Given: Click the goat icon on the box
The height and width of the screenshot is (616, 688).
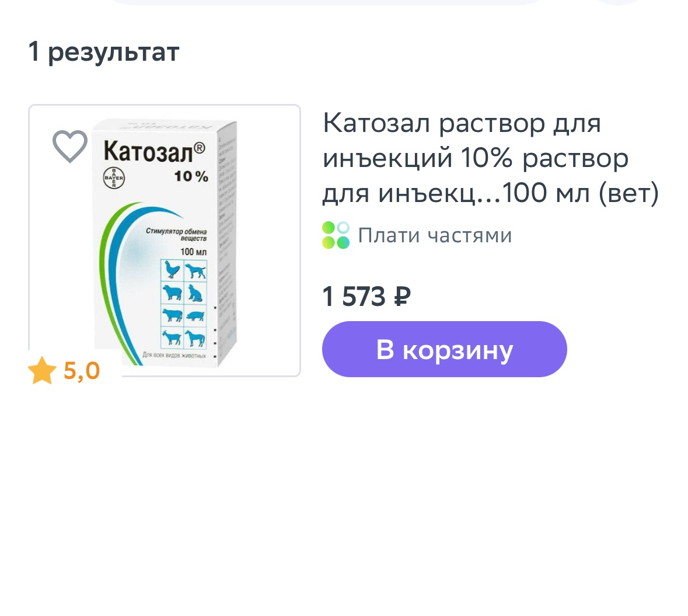Looking at the screenshot, I should 172,338.
